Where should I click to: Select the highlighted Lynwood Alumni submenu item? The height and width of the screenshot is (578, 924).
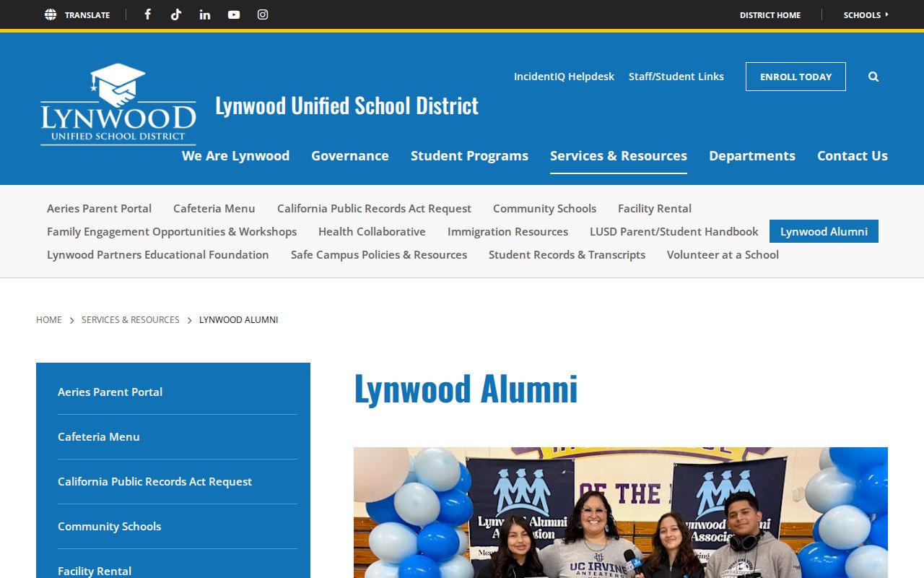point(824,231)
